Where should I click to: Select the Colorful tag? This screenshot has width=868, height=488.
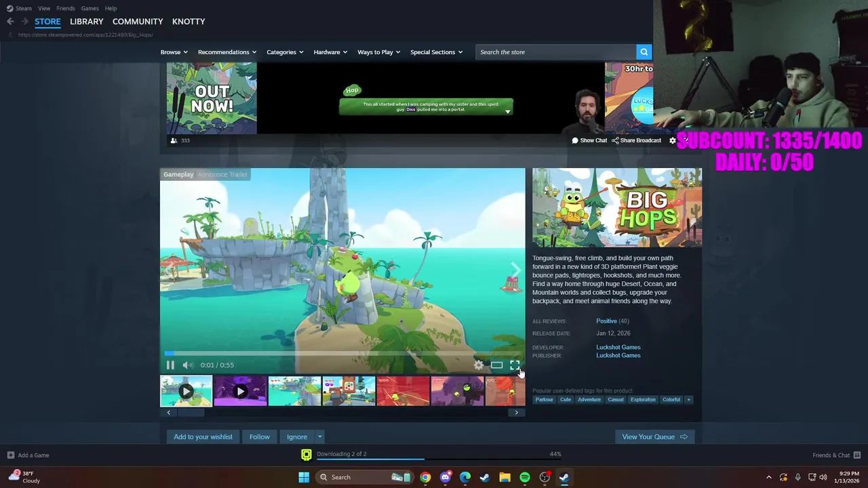pos(671,399)
